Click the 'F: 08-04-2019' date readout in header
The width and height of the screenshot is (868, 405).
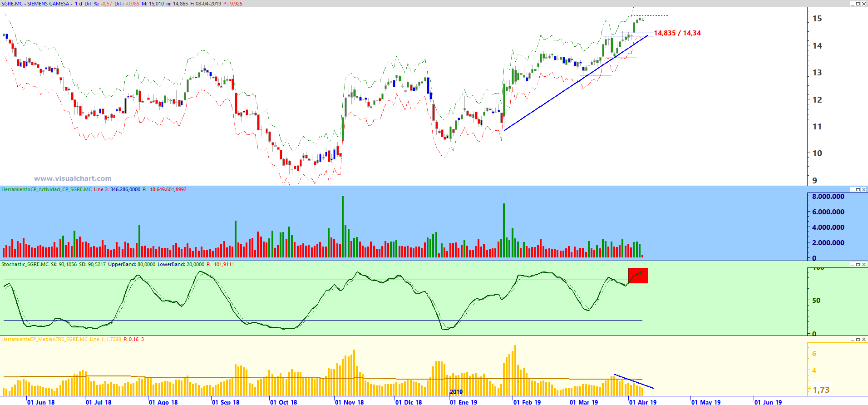click(x=206, y=4)
